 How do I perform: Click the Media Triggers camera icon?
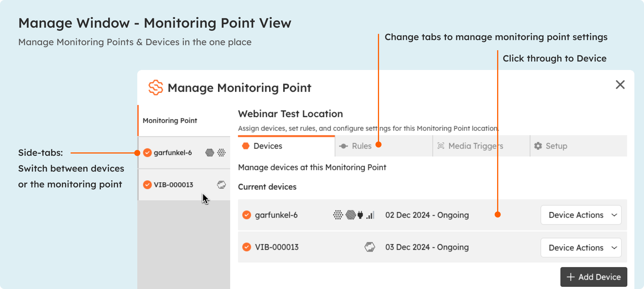tap(441, 146)
